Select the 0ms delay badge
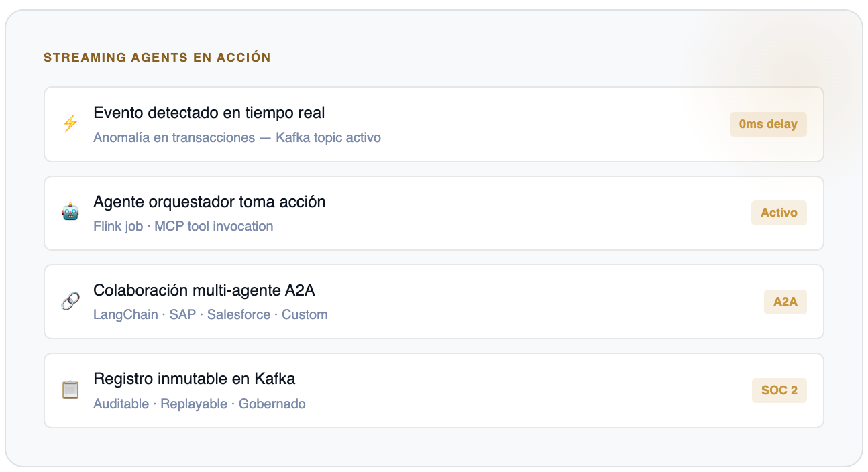868x472 pixels. (768, 124)
